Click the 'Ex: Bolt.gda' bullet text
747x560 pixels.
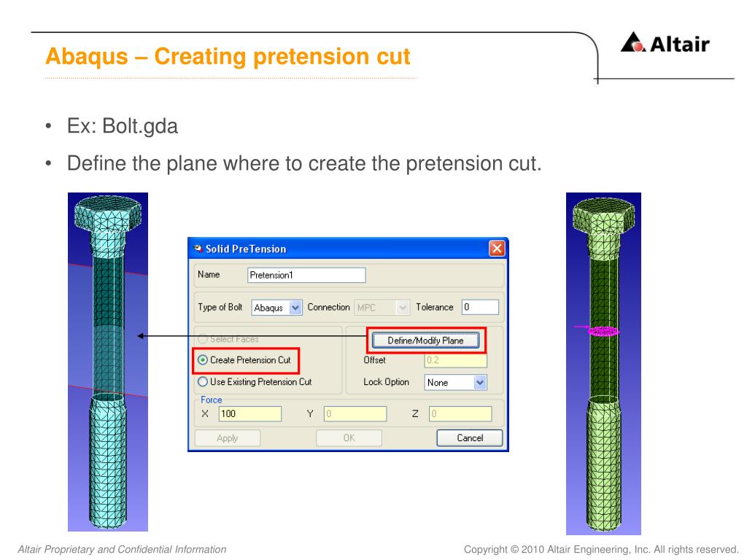123,126
